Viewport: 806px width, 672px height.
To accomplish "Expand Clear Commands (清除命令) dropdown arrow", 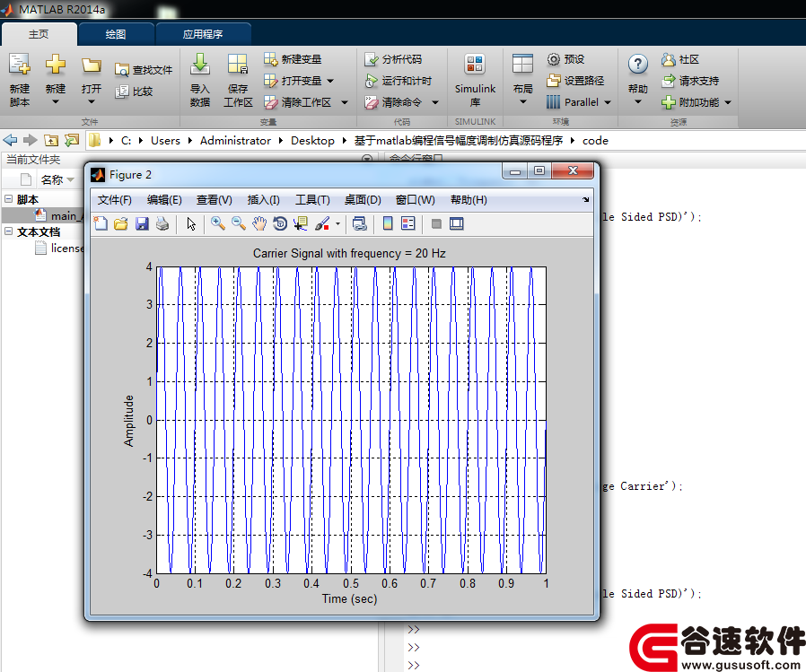I will pos(435,102).
